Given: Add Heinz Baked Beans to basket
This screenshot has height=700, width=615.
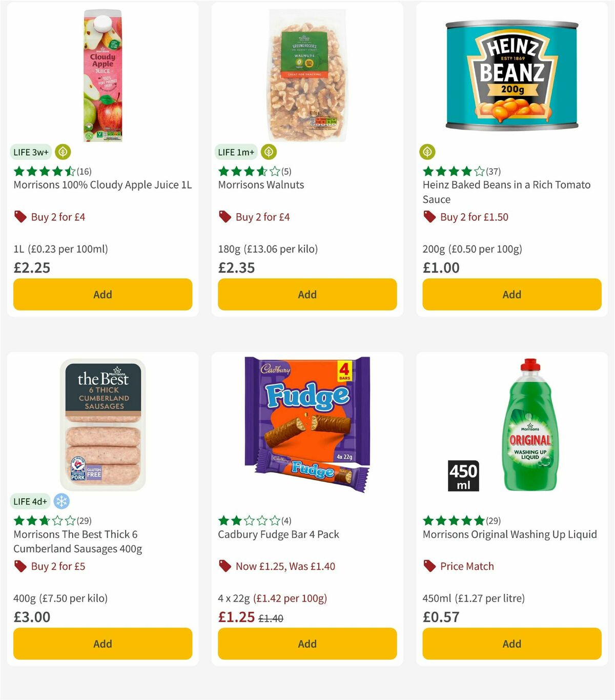Looking at the screenshot, I should click(511, 294).
